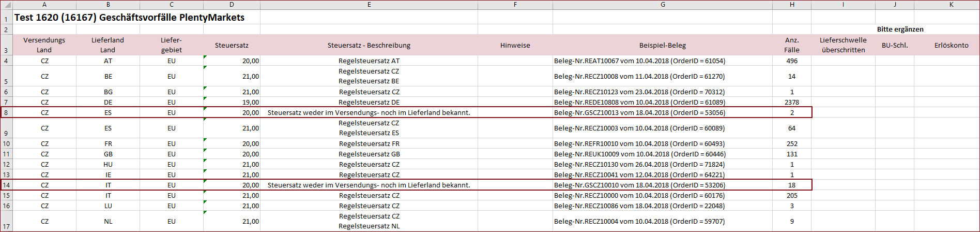Click the "Beispiel-Beleg" header cell
This screenshot has height=232, width=980.
[663, 45]
